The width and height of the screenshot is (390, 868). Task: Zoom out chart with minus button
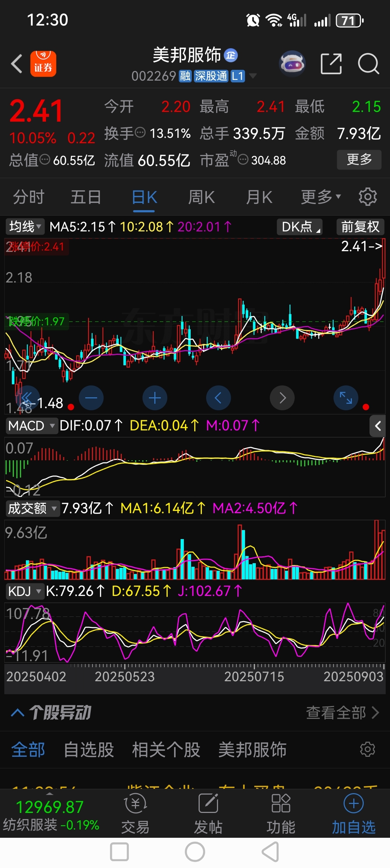point(91,398)
